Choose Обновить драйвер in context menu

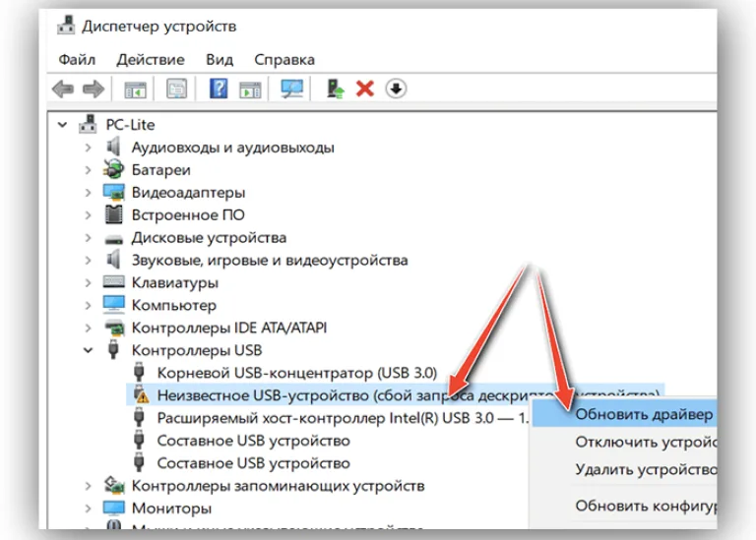pyautogui.click(x=623, y=415)
